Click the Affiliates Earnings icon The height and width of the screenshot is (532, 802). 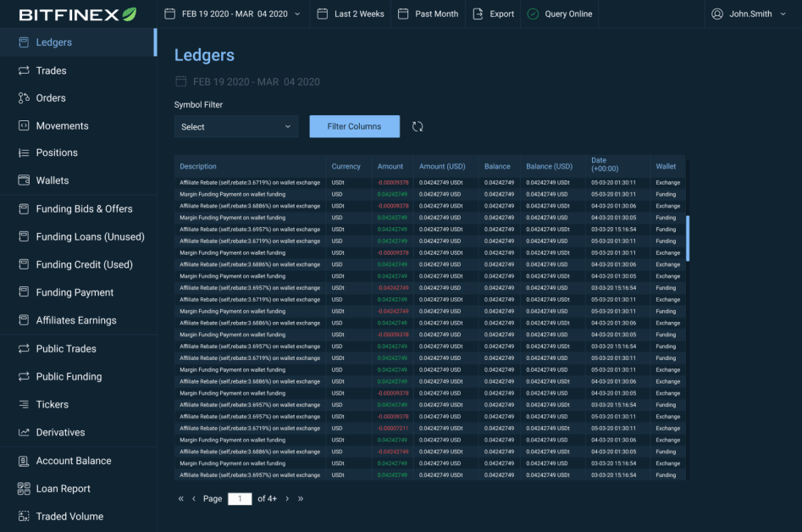[x=24, y=320]
